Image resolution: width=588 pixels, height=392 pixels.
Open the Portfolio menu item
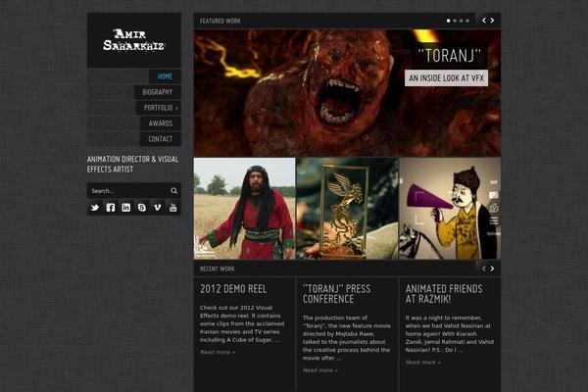[159, 108]
